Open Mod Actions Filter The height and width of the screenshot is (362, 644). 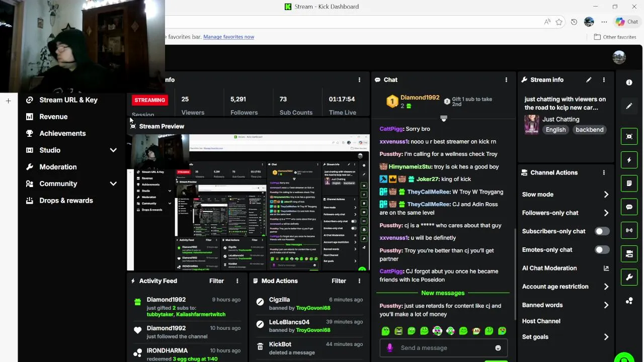[x=339, y=281]
